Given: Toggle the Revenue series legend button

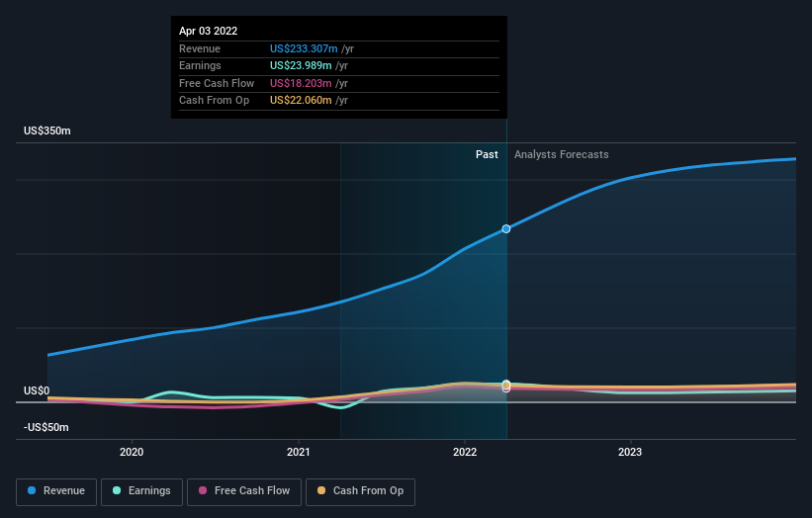Looking at the screenshot, I should [x=56, y=491].
